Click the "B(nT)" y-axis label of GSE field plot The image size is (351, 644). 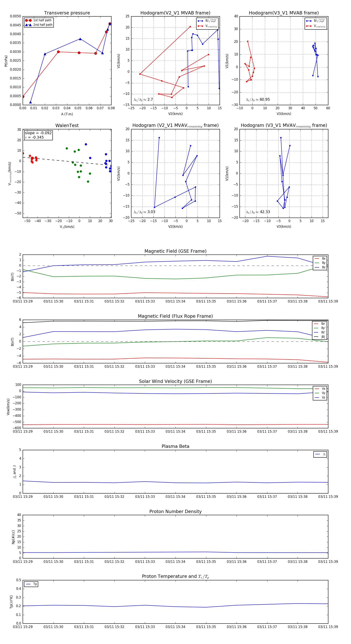pyautogui.click(x=12, y=277)
